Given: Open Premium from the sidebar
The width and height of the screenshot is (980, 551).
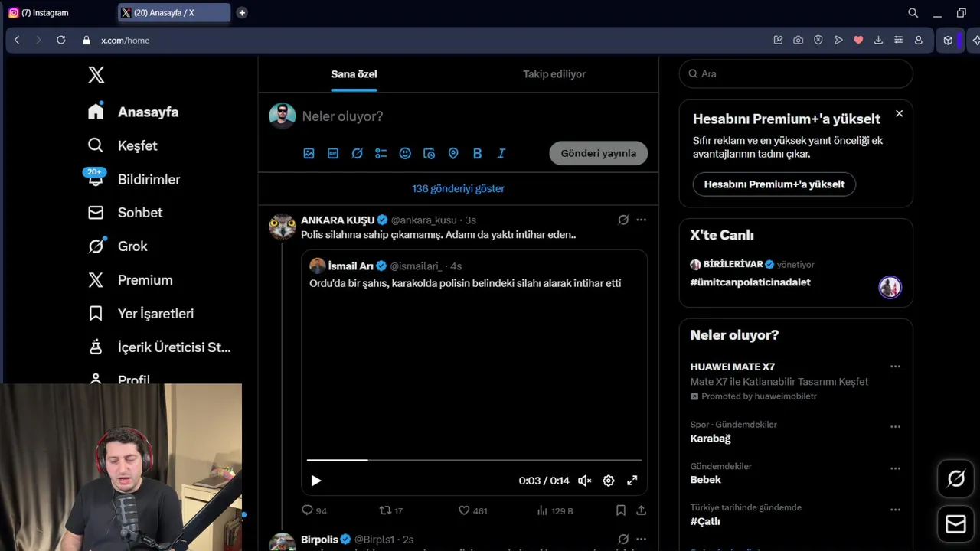Looking at the screenshot, I should coord(130,280).
